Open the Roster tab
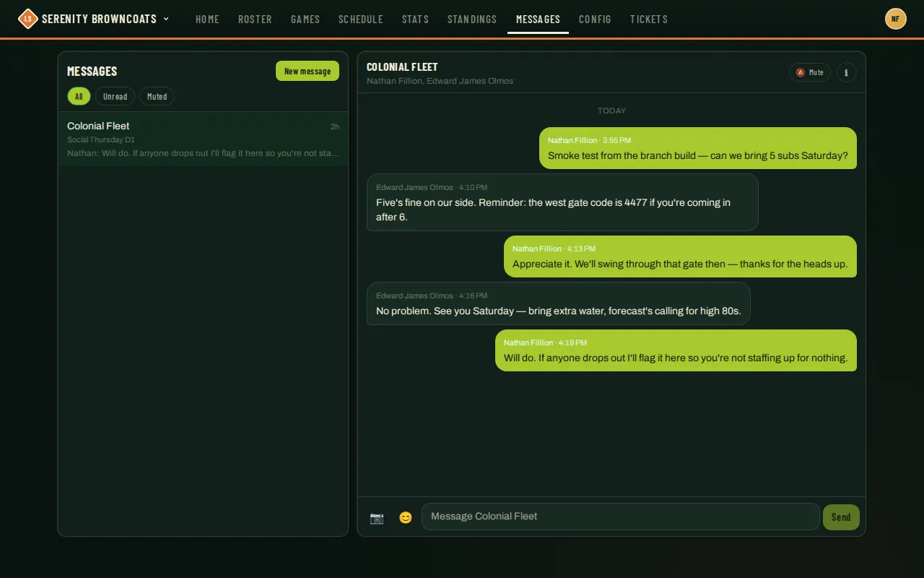Image resolution: width=924 pixels, height=578 pixels. tap(255, 19)
